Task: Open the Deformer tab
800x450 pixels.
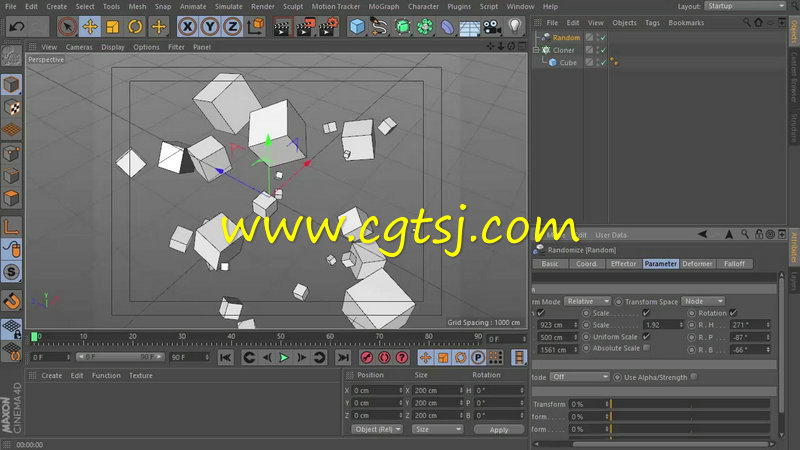Action: click(x=697, y=264)
